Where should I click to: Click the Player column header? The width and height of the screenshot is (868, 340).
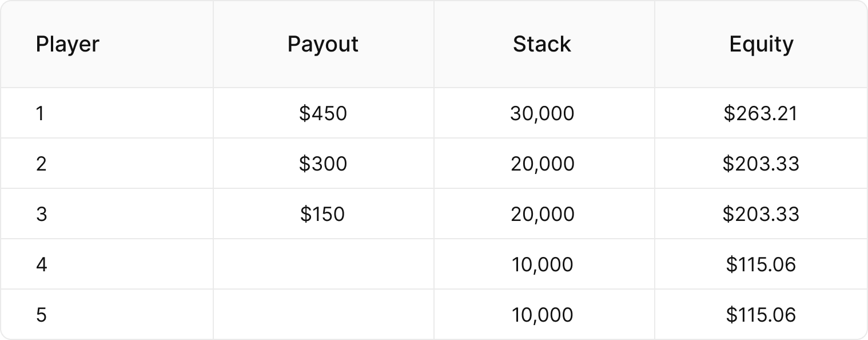(67, 45)
